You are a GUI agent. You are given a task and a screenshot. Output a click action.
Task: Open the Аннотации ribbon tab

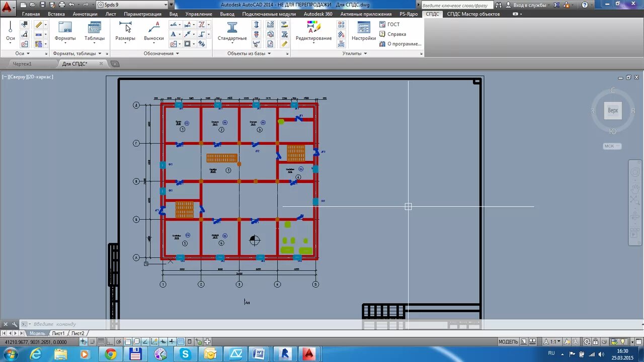coord(85,14)
